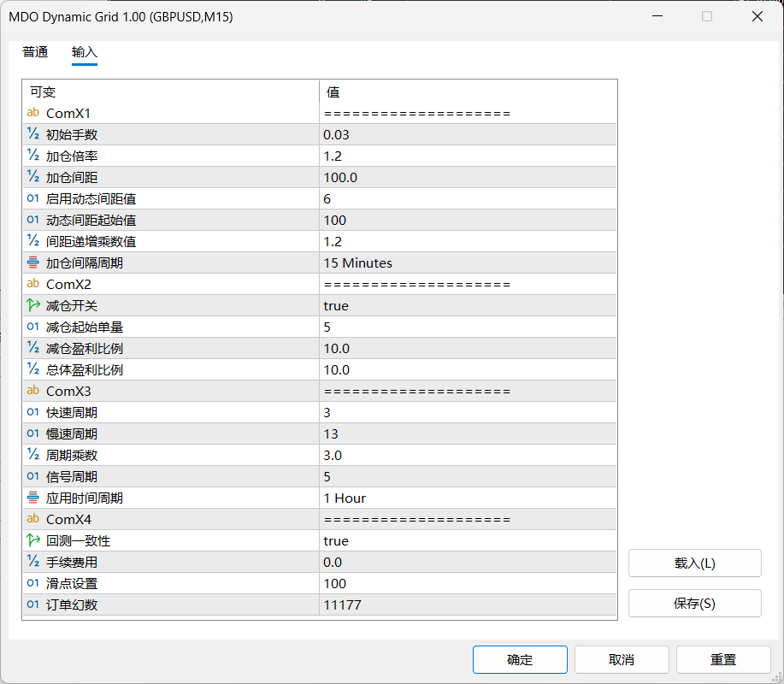Select the 减仓起始单量 row label
The height and width of the screenshot is (684, 784).
click(x=85, y=327)
